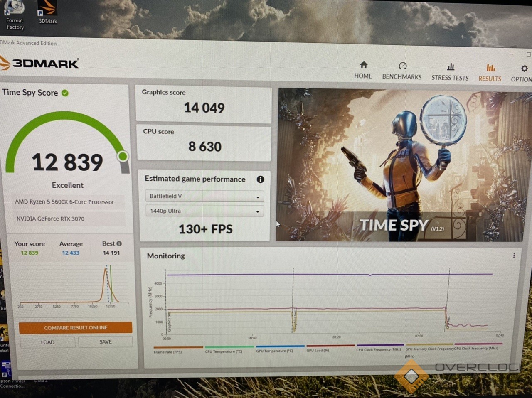Go to the HOME tab
Screen dimensions: 532x398
point(363,70)
